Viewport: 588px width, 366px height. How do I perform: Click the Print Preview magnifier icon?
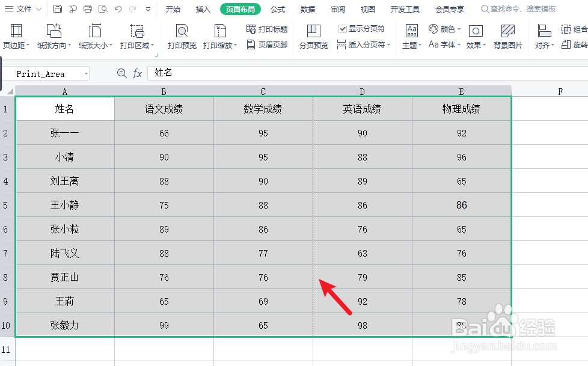103,8
